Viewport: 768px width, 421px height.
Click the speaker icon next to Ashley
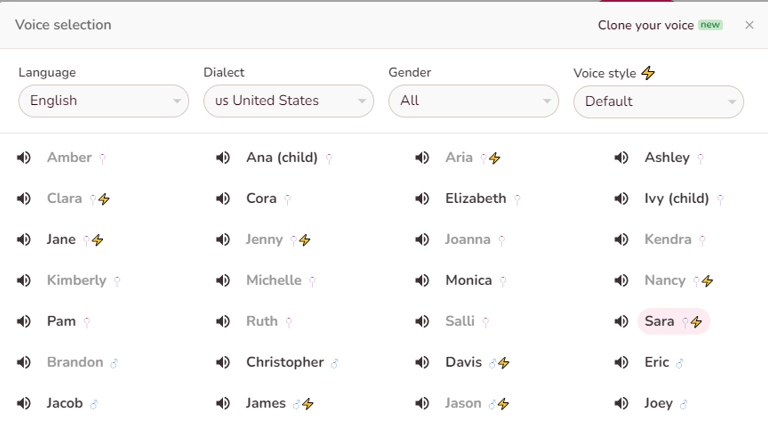[622, 158]
